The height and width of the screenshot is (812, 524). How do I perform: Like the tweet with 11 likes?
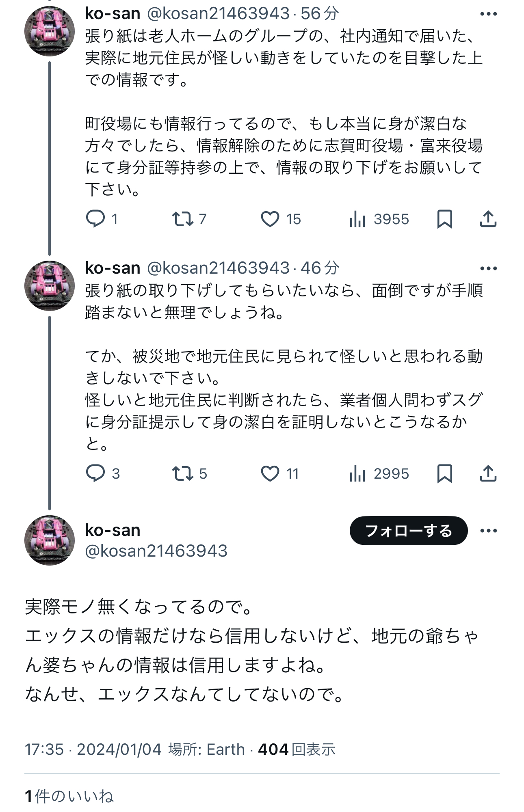point(270,473)
